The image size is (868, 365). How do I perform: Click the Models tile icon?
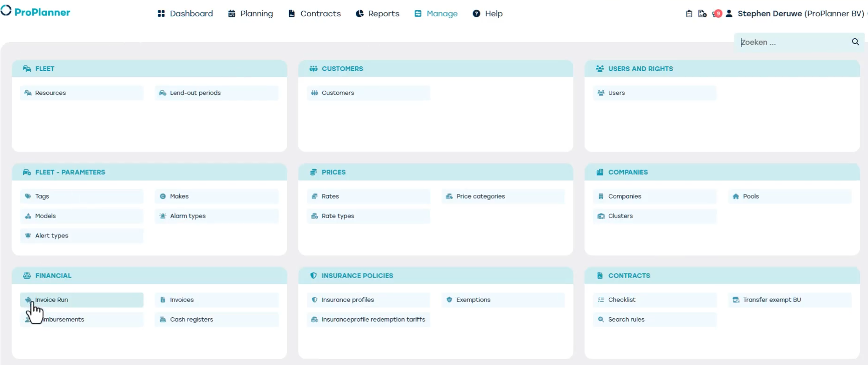[x=28, y=216]
